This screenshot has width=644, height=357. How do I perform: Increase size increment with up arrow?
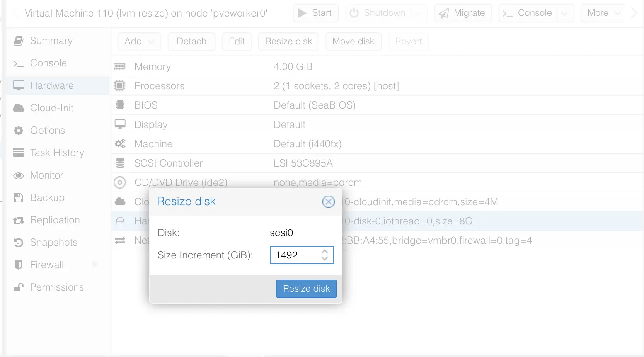(325, 252)
